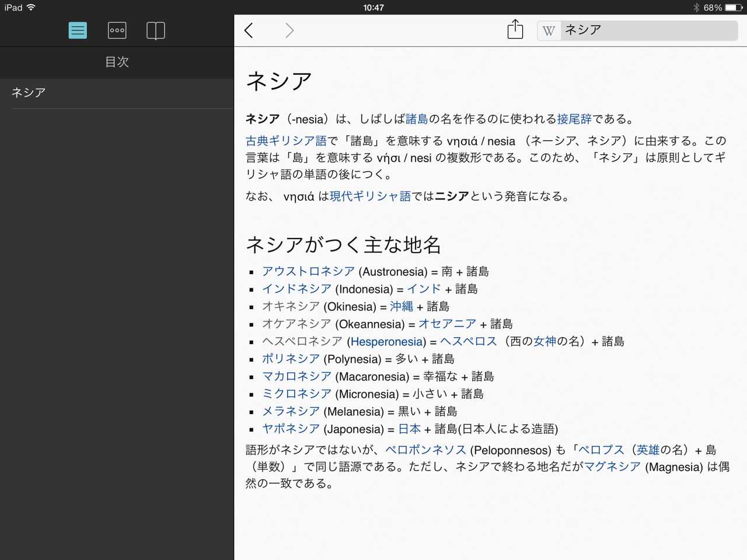This screenshot has height=560, width=747.
Task: Select the table of contents list icon
Action: 78,30
